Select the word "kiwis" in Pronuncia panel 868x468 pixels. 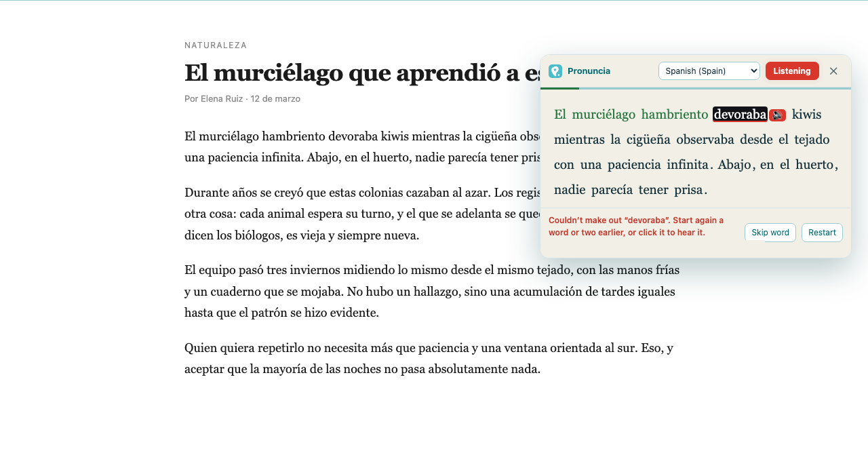(x=806, y=115)
